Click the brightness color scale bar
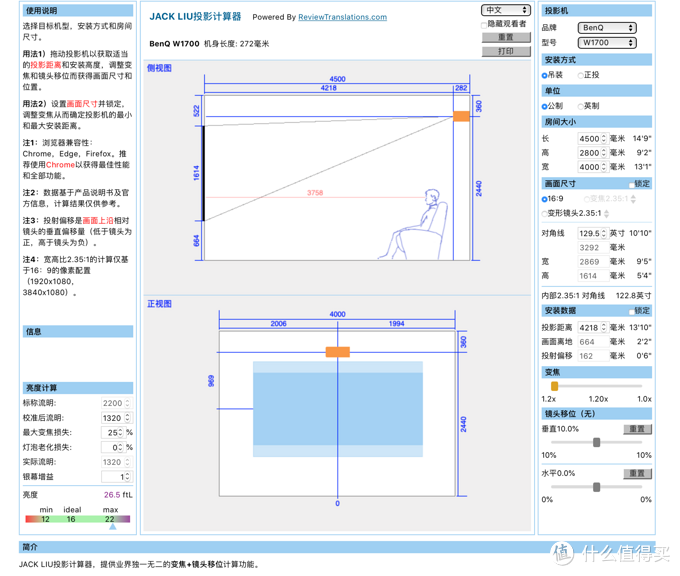This screenshot has height=576, width=680. coord(78,519)
